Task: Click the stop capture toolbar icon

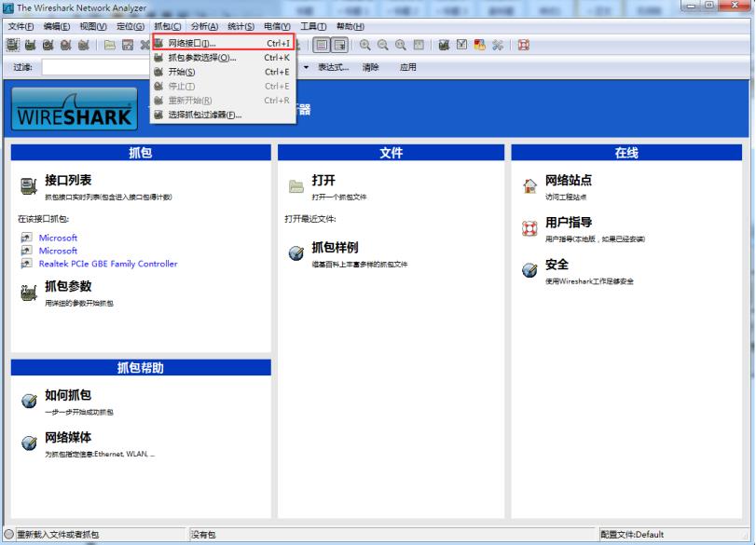Action: (66, 46)
